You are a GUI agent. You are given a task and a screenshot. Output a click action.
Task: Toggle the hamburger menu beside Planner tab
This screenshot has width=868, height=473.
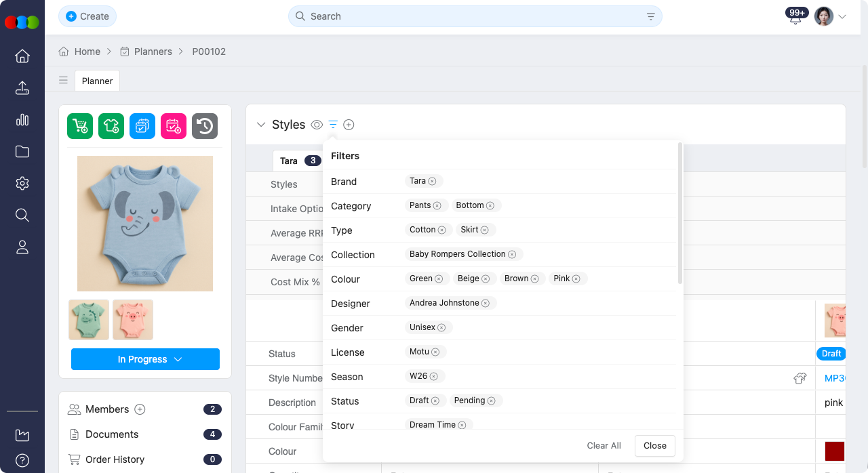[x=63, y=80]
